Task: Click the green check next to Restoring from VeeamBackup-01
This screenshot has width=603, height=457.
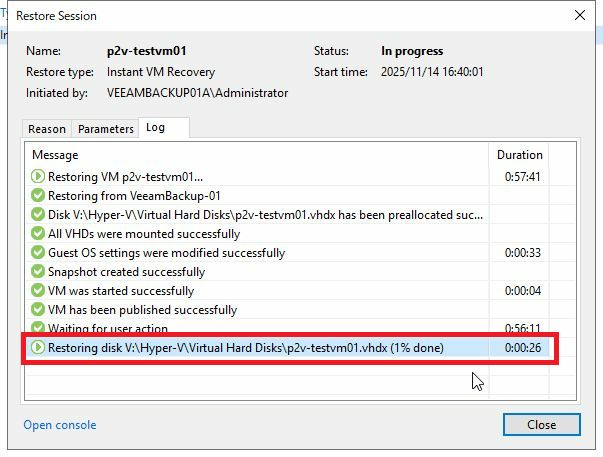Action: 38,195
